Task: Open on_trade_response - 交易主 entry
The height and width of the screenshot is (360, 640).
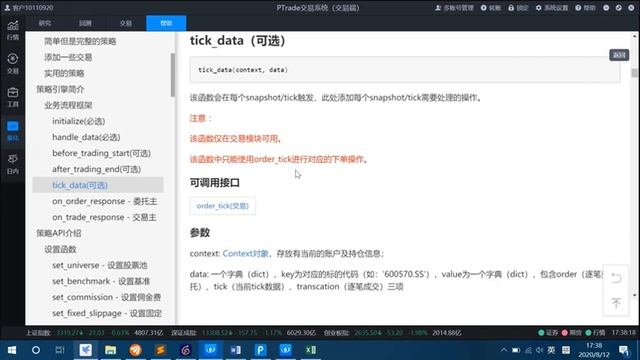Action: 104,217
